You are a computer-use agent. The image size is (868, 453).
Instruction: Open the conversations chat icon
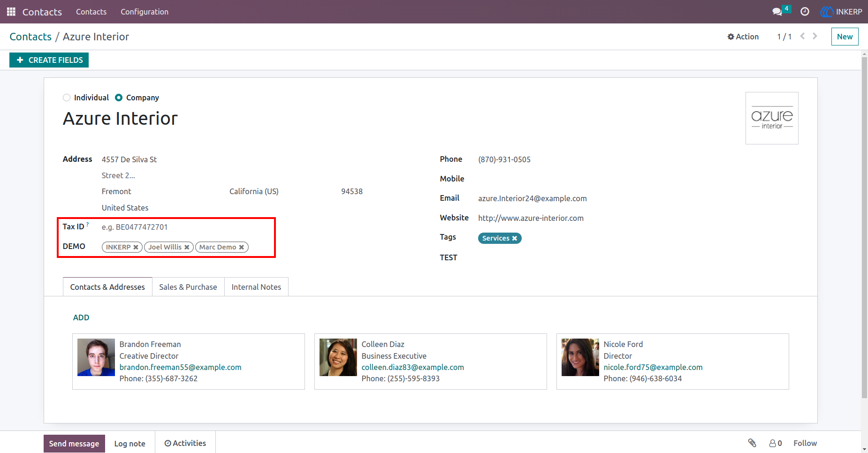point(777,12)
